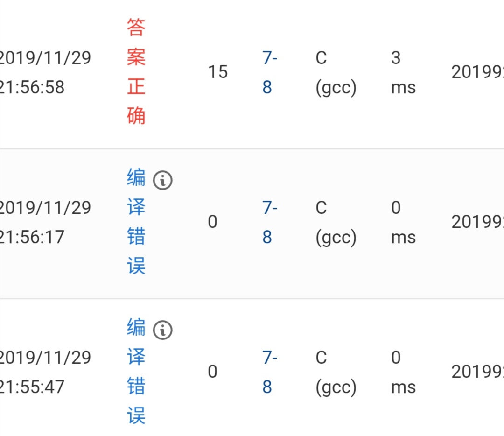
Task: Click the score 0 in the 21:55:47 row
Action: (212, 372)
